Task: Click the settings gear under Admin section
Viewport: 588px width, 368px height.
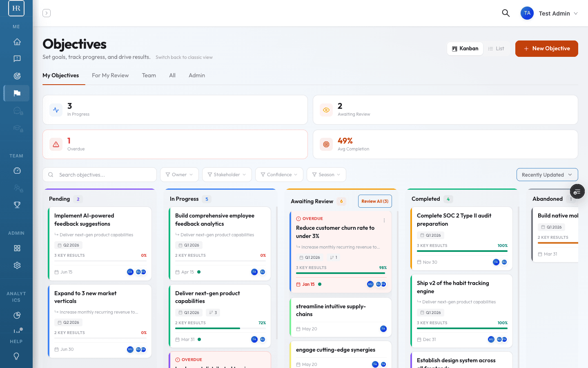Action: [17, 265]
